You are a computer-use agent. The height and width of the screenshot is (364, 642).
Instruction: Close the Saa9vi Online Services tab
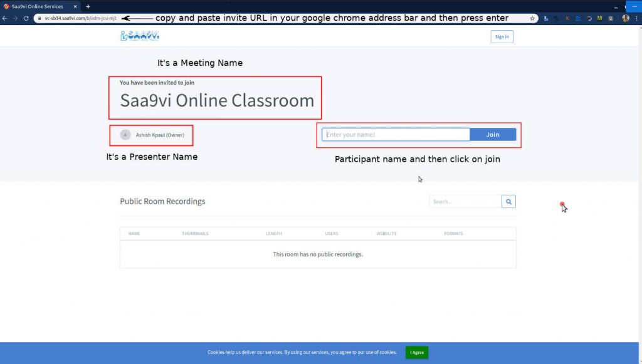(75, 6)
